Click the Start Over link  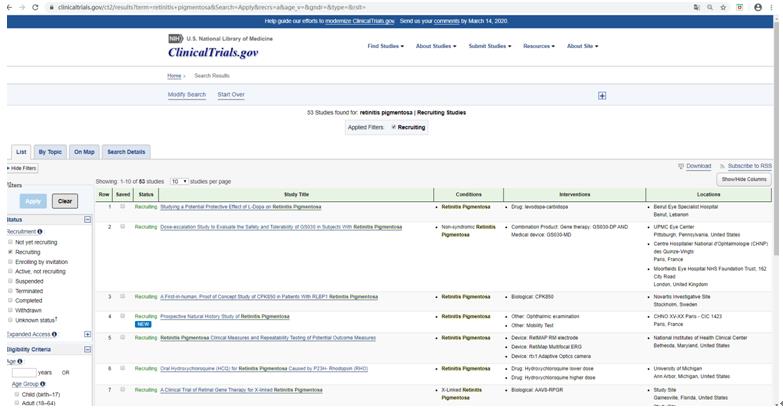point(231,94)
